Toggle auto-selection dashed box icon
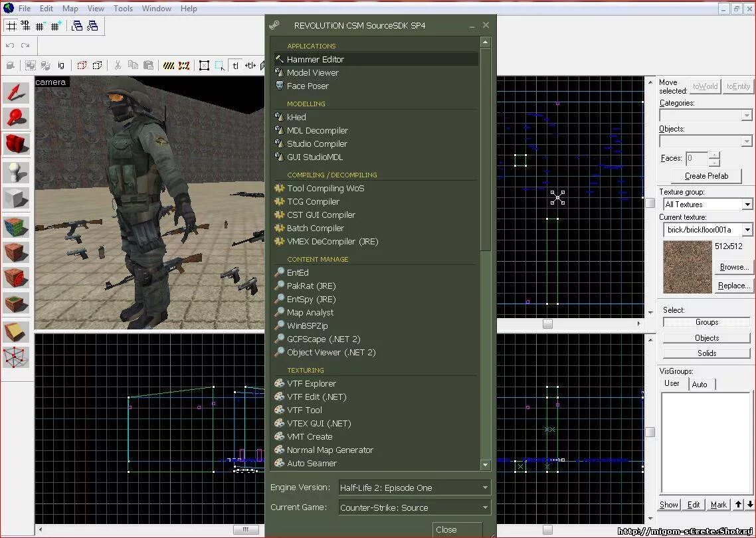Image resolution: width=756 pixels, height=538 pixels. tap(219, 65)
